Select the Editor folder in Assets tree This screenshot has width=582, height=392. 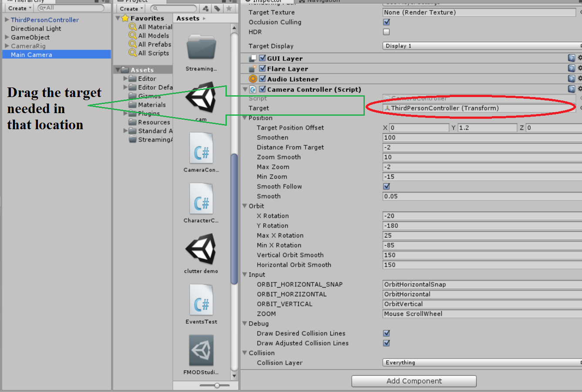(x=142, y=79)
